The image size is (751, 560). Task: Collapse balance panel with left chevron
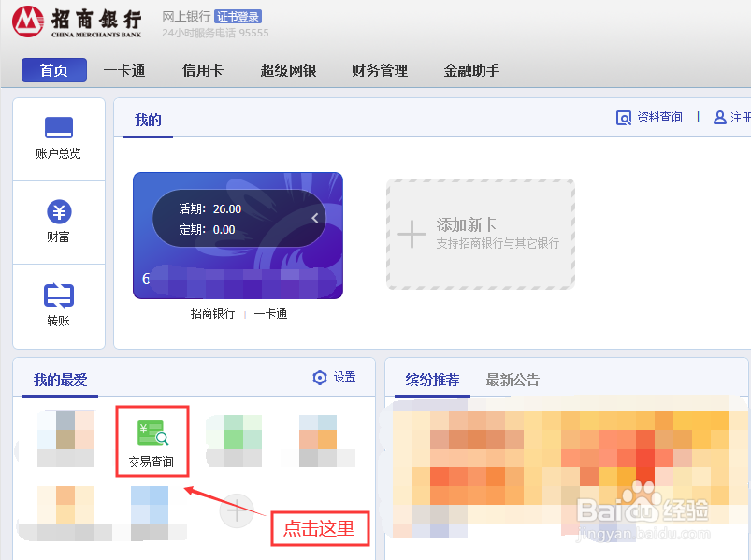click(314, 218)
